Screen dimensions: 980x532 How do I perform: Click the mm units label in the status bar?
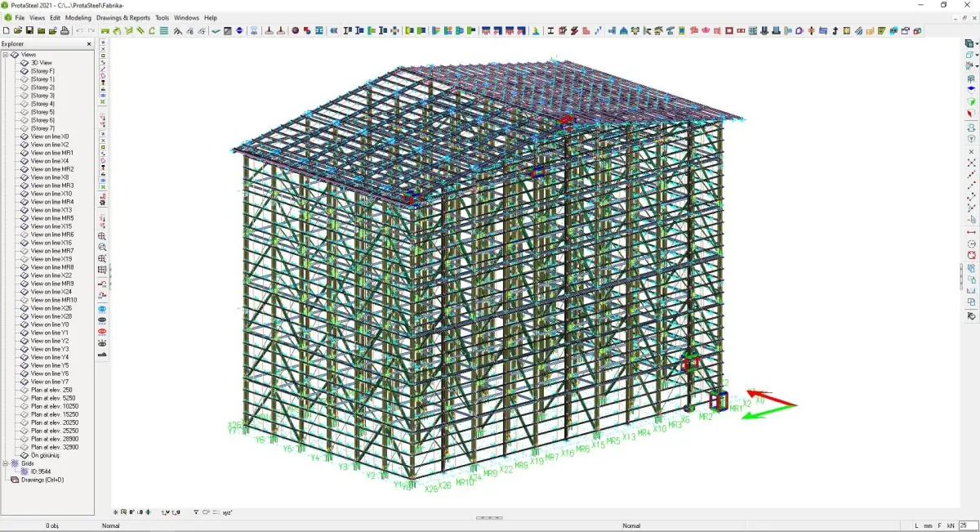(x=929, y=525)
